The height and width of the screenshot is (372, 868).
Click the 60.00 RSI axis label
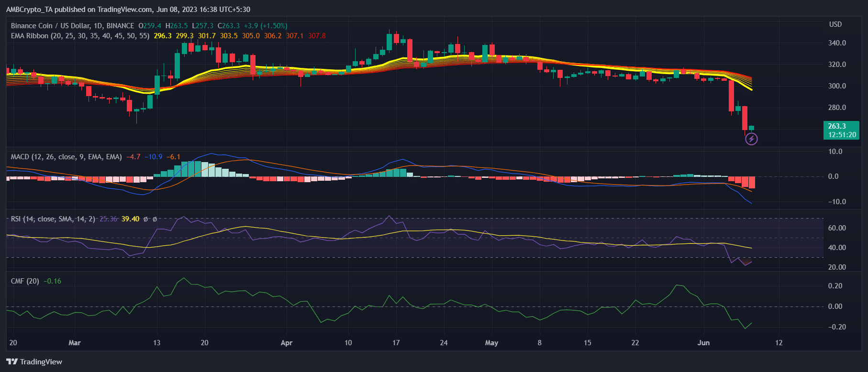837,228
